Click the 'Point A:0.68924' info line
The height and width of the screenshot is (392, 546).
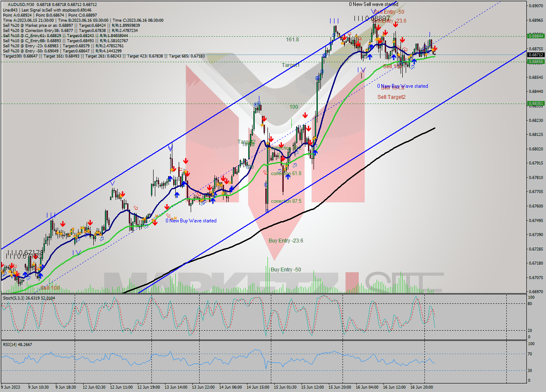tap(50, 15)
